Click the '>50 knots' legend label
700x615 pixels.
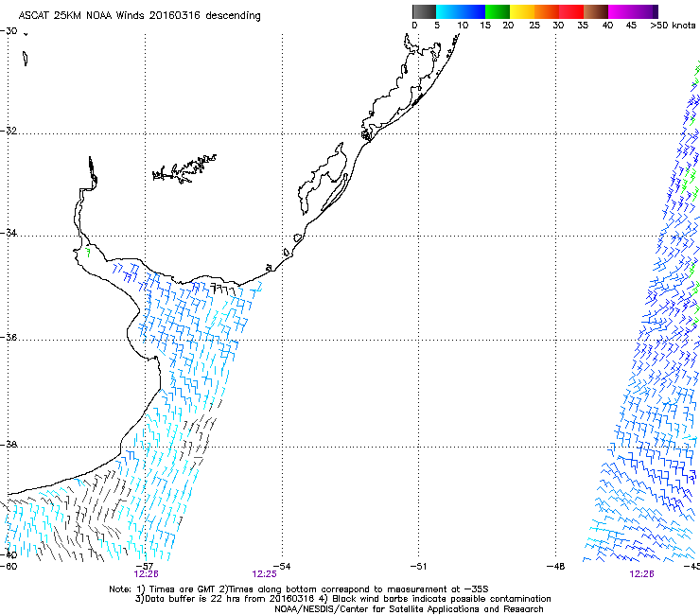(673, 26)
